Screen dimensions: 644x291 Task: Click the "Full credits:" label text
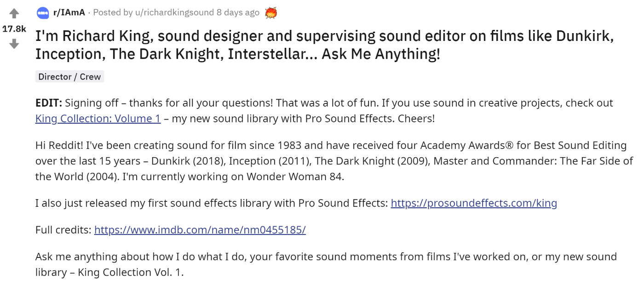tap(63, 230)
